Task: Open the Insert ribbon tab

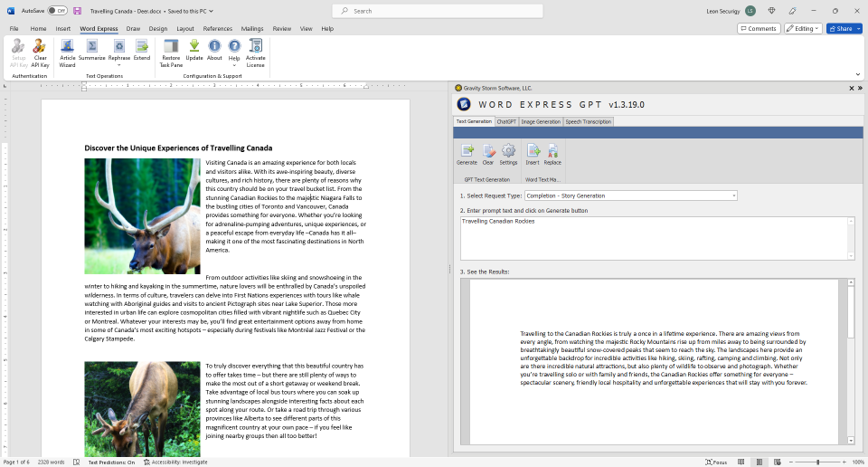Action: [62, 28]
